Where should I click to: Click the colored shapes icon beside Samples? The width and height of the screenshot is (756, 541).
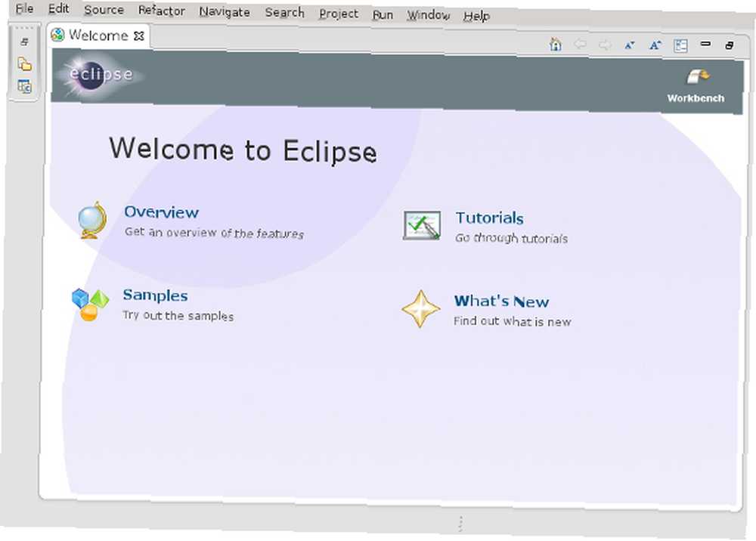point(90,304)
